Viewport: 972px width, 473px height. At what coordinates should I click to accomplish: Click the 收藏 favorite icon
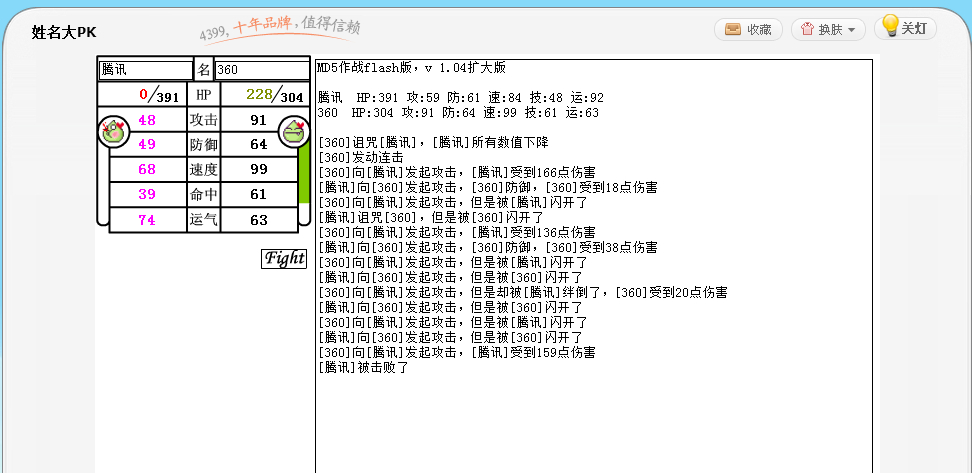[x=733, y=29]
